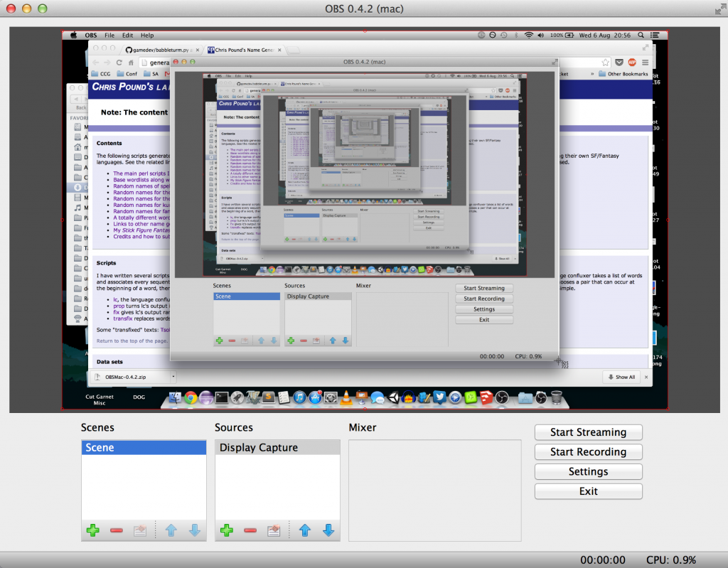Open the OBS menu in captured menu bar
The image size is (728, 568).
click(91, 36)
